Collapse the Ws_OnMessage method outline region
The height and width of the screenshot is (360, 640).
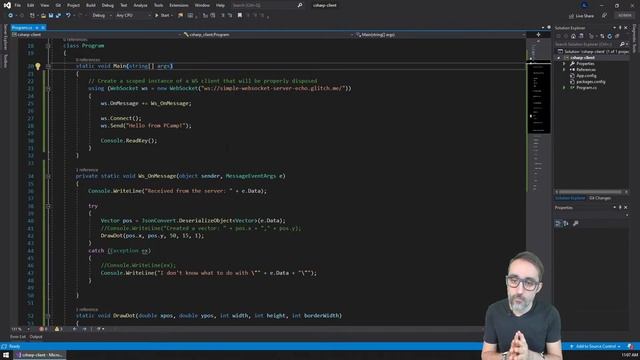48,176
